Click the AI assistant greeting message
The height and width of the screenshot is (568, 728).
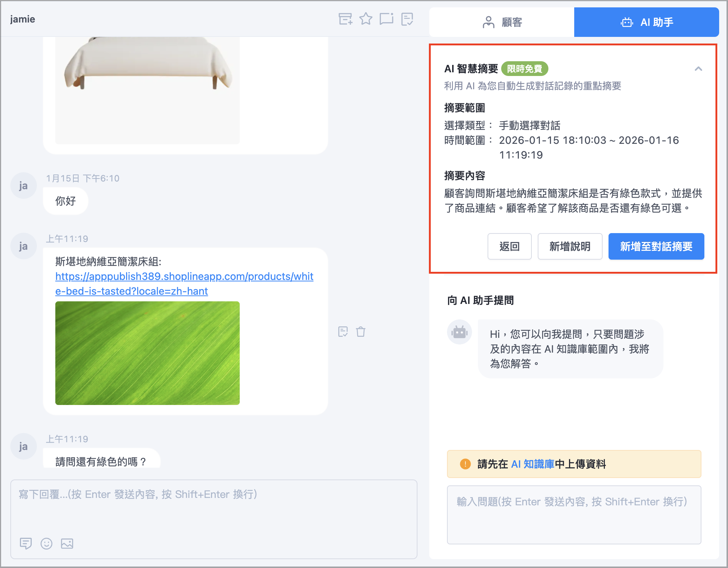pyautogui.click(x=570, y=349)
